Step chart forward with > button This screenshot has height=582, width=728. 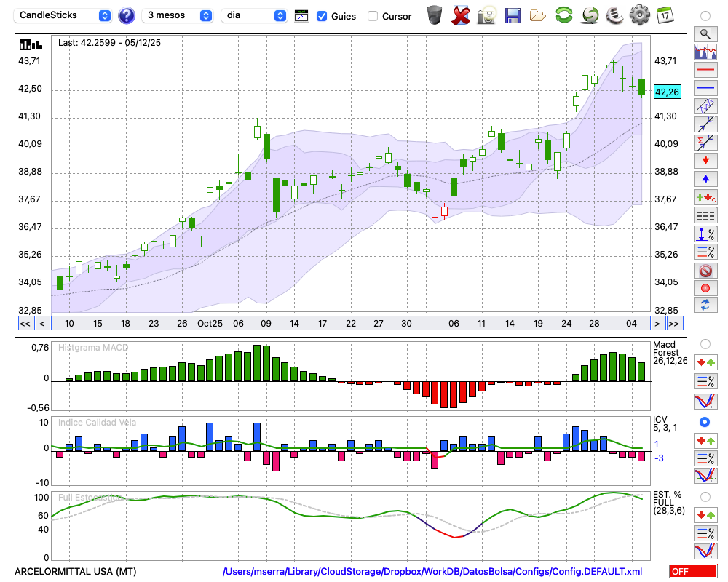657,324
